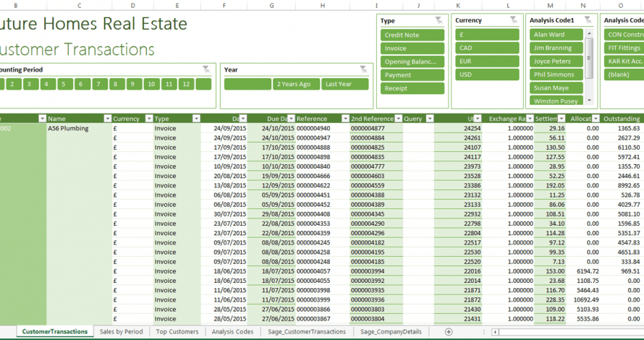Viewport: 644px width, 340px height.
Task: Select accounting period 12
Action: point(186,84)
